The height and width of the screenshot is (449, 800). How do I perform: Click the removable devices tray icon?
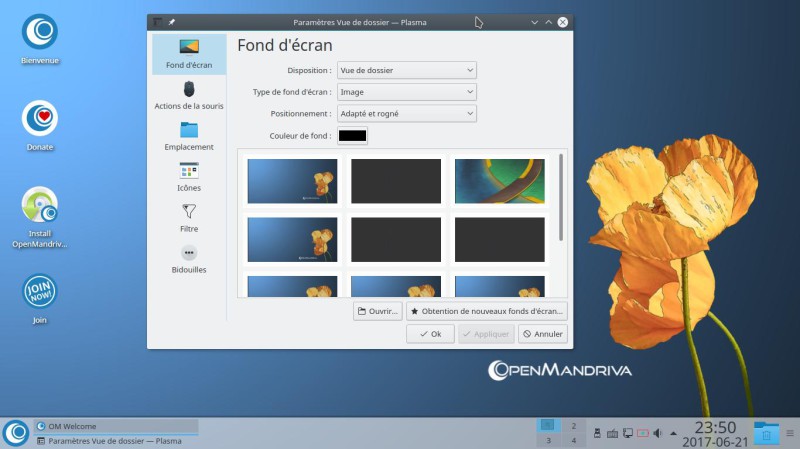(x=597, y=433)
